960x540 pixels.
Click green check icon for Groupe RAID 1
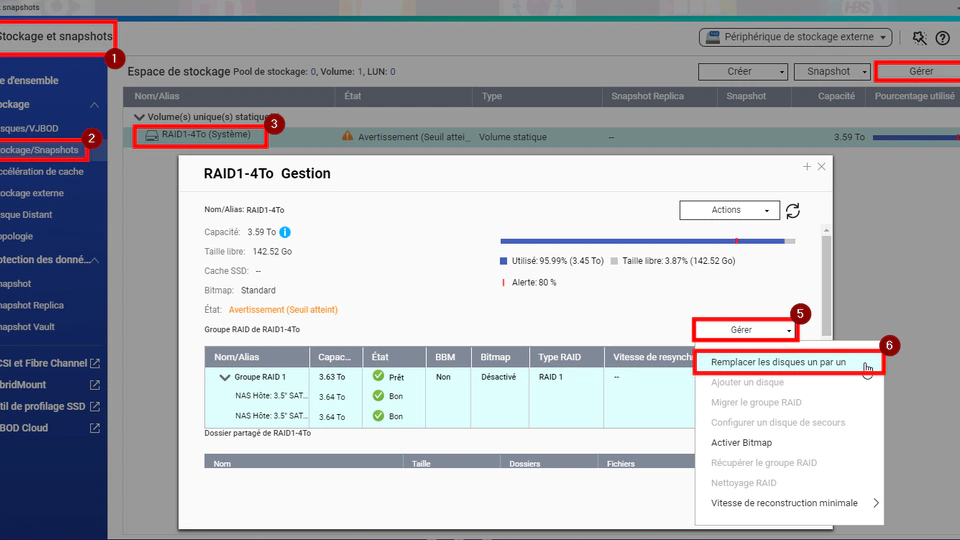(x=378, y=376)
